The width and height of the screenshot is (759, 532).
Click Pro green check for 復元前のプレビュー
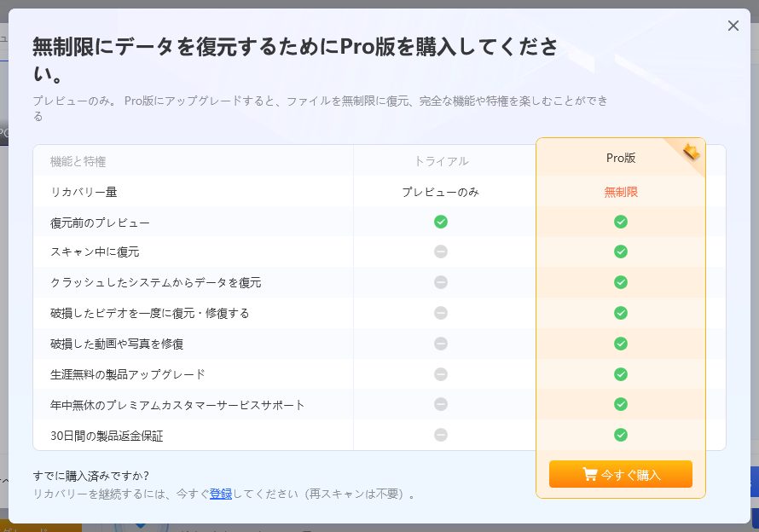621,222
